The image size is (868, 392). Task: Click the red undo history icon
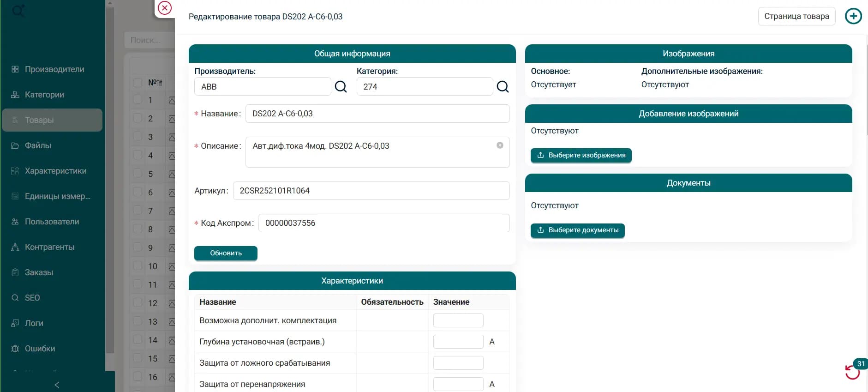pyautogui.click(x=852, y=372)
